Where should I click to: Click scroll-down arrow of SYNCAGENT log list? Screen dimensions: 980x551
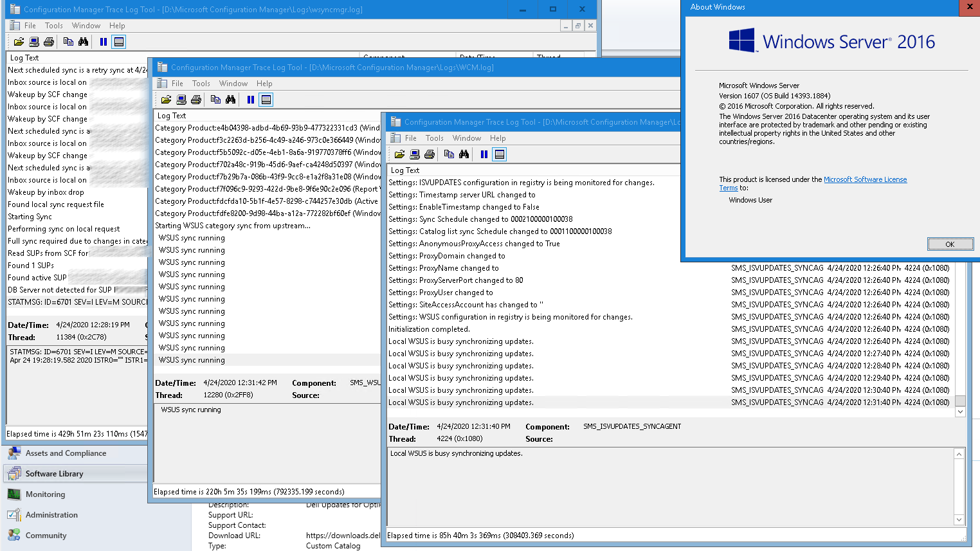click(x=960, y=411)
